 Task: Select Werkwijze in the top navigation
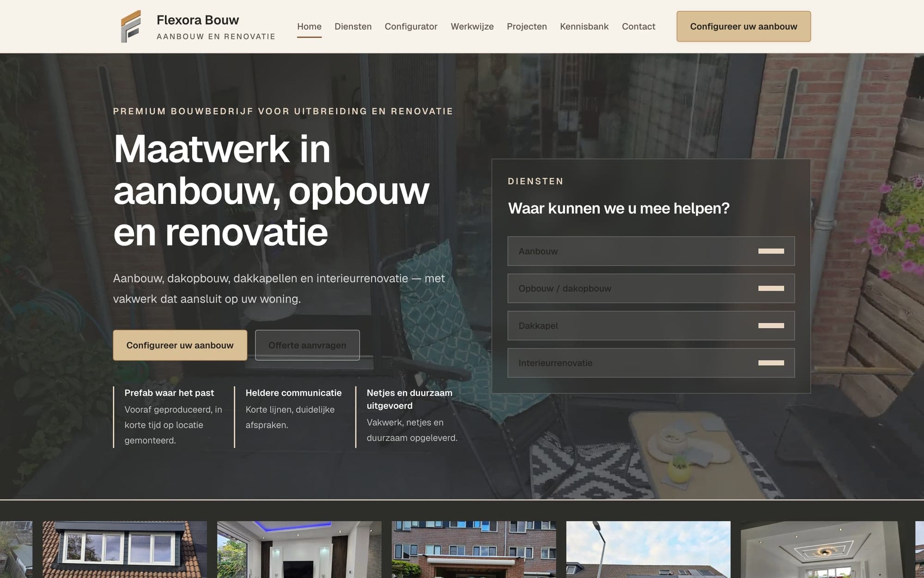click(x=472, y=26)
